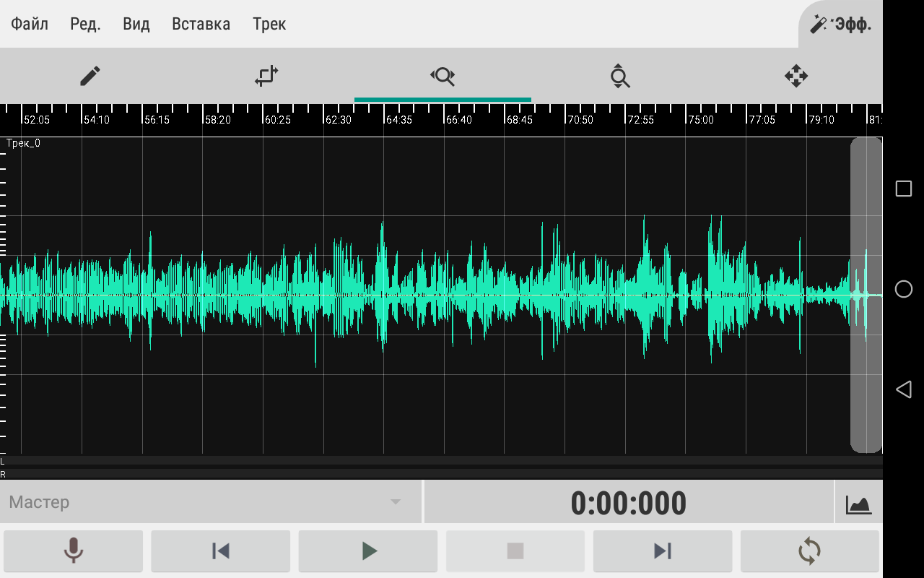Viewport: 924px width, 578px height.
Task: Play the audio
Action: [x=368, y=551]
